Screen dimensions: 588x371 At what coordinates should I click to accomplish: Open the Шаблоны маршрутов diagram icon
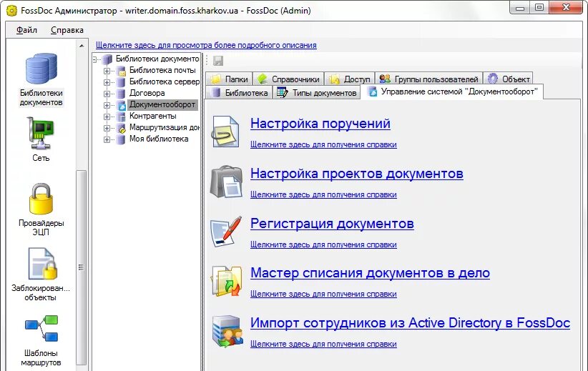point(41,328)
